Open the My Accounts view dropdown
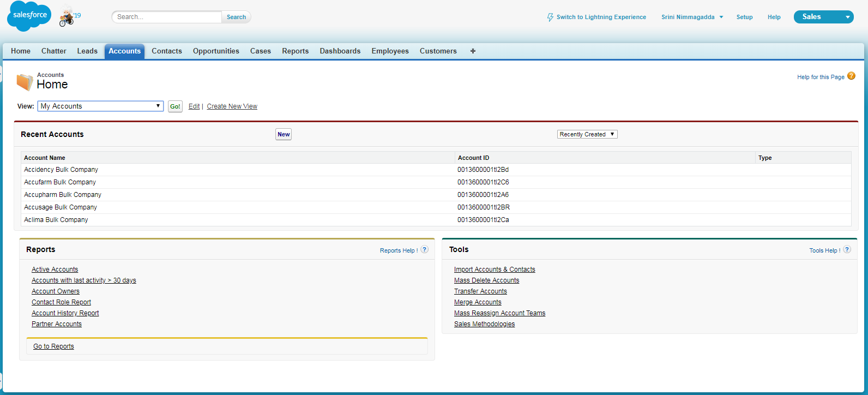The height and width of the screenshot is (395, 868). coord(101,106)
